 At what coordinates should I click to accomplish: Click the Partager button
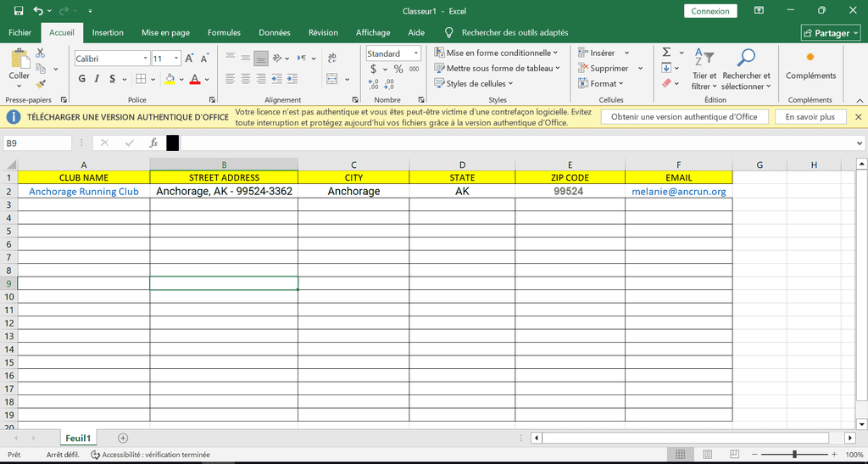[x=831, y=33]
